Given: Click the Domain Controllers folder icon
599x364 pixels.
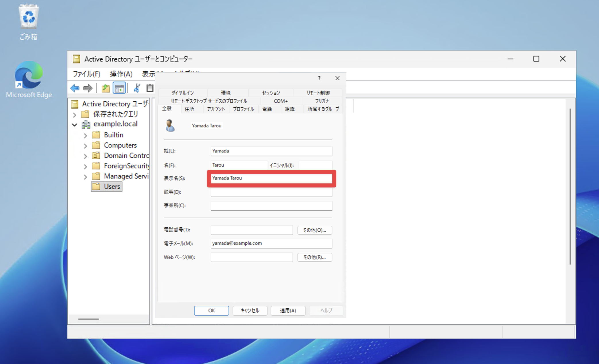Looking at the screenshot, I should (96, 156).
